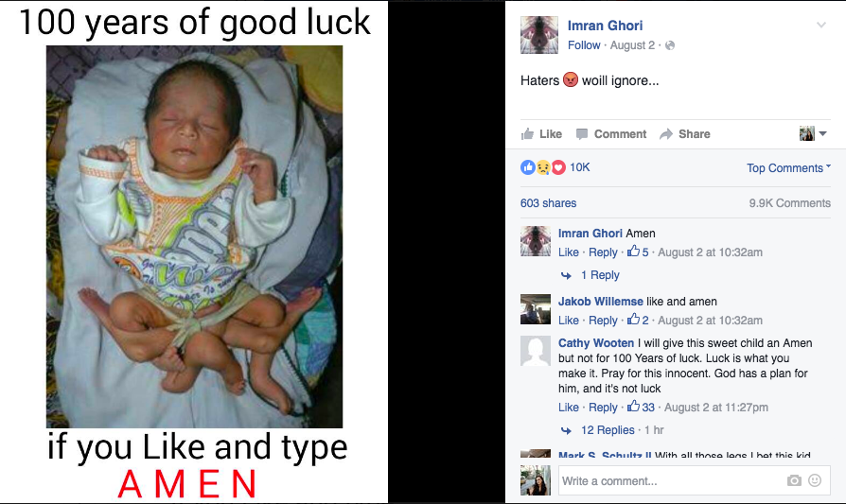
Task: Reply to Cathy Wooten's comment
Action: [603, 408]
